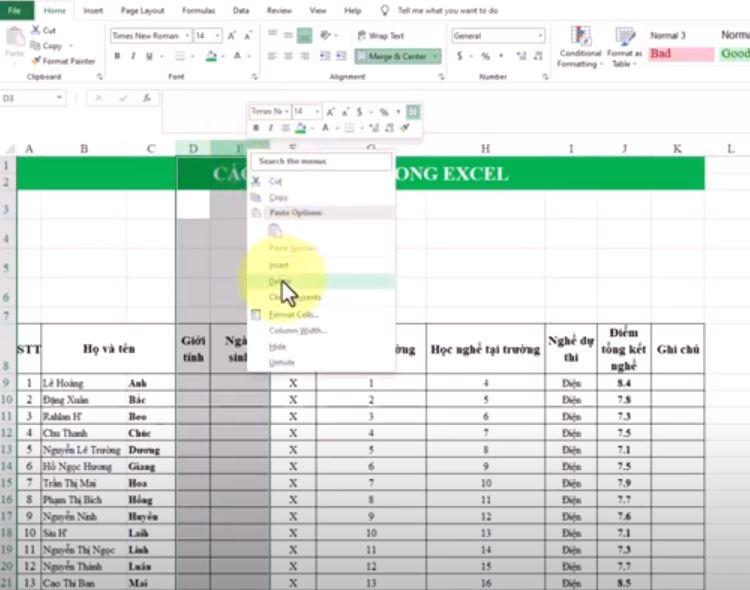Image resolution: width=750 pixels, height=590 pixels.
Task: Click the Orientation text angle icon
Action: 326,35
